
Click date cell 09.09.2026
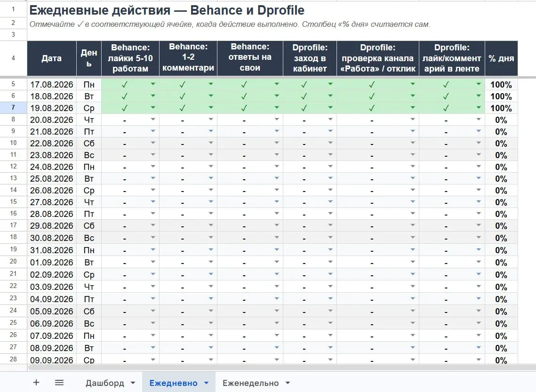tap(52, 360)
